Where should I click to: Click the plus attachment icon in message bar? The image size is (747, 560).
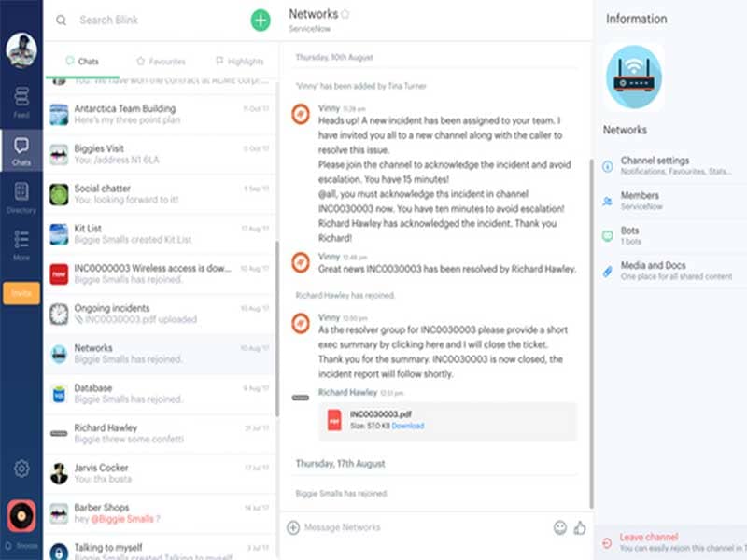coord(293,527)
